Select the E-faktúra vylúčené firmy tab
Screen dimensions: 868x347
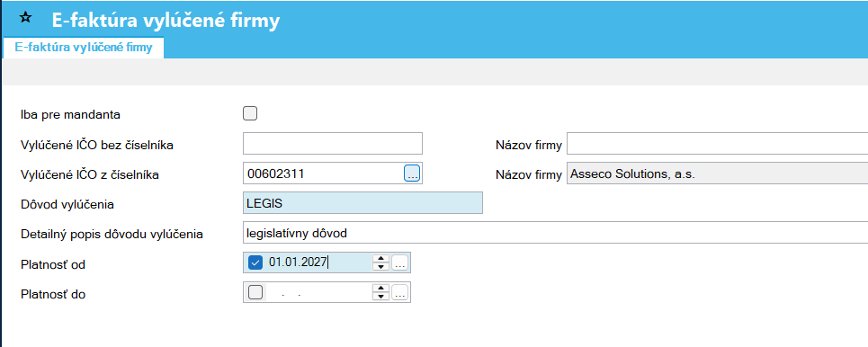click(x=84, y=48)
